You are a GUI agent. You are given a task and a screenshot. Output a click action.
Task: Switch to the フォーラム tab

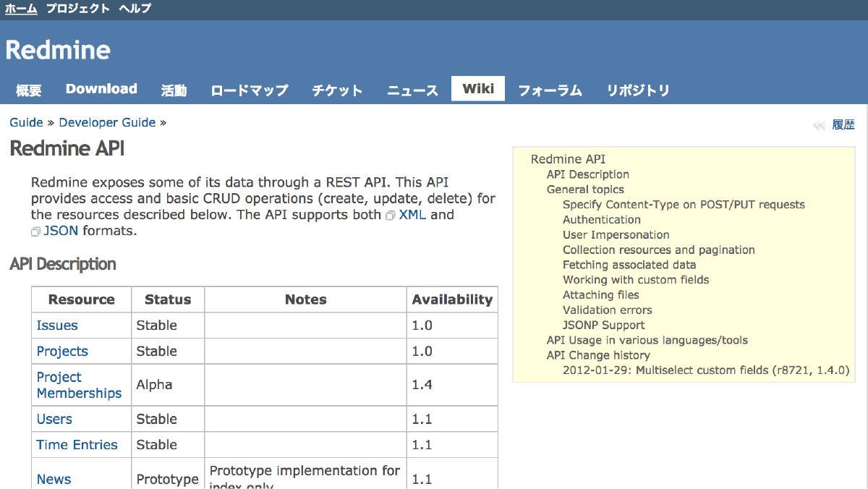(x=550, y=90)
